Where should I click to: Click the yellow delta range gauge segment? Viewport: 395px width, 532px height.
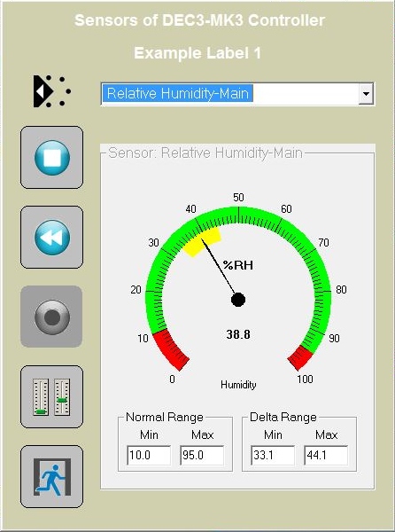point(203,241)
